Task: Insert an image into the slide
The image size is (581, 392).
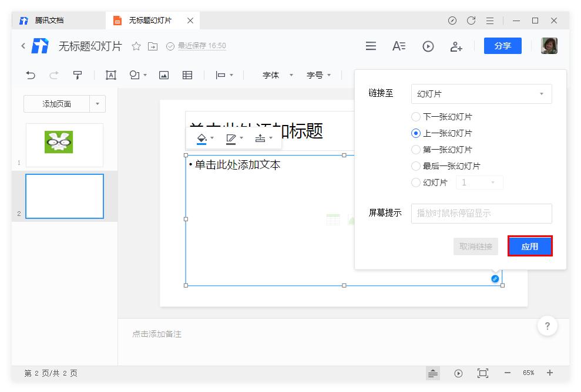Action: coord(166,75)
